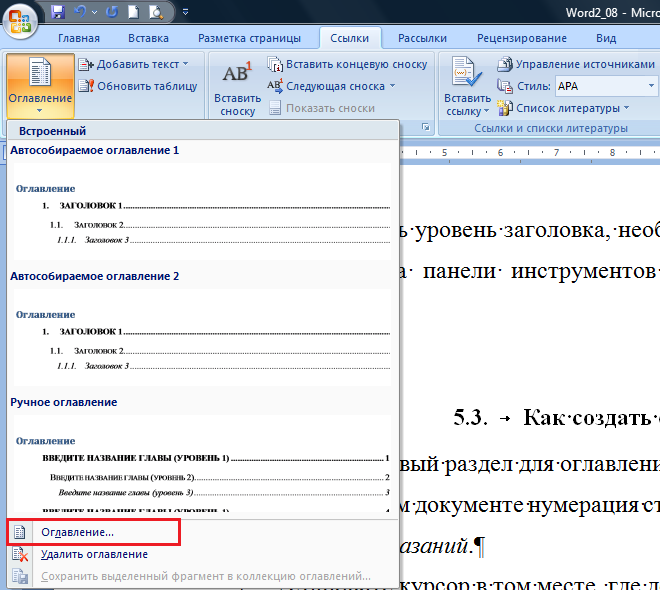Open Управление источниками
Image resolution: width=660 pixels, height=590 pixels.
click(576, 64)
